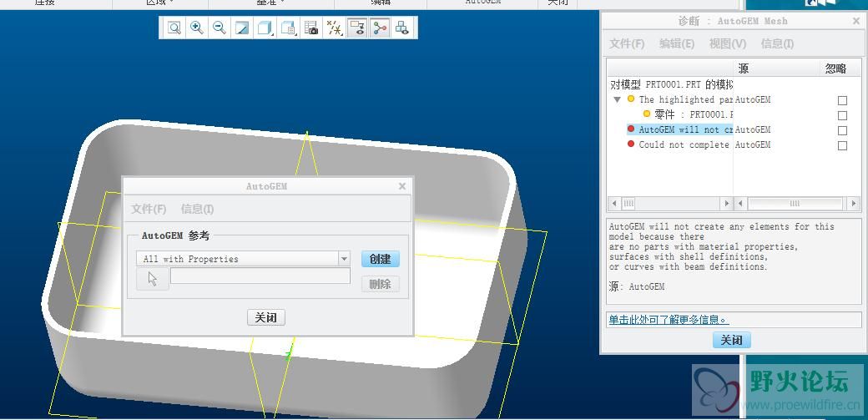Click the Refit view magnifier icon

point(174,28)
